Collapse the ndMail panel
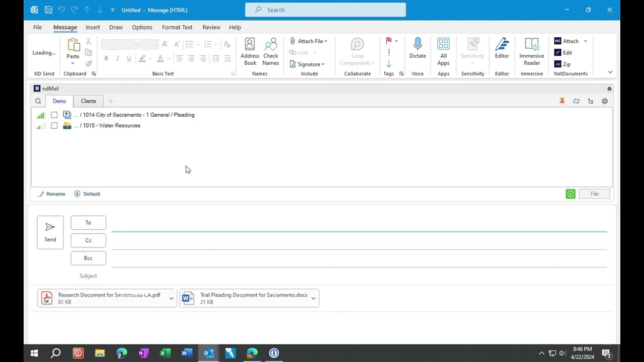The height and width of the screenshot is (362, 644). [609, 89]
